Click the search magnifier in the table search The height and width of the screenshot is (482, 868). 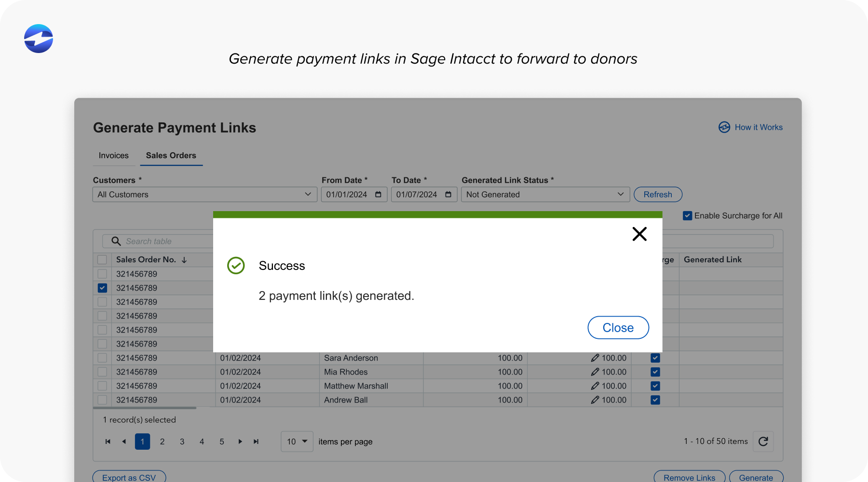pos(116,241)
